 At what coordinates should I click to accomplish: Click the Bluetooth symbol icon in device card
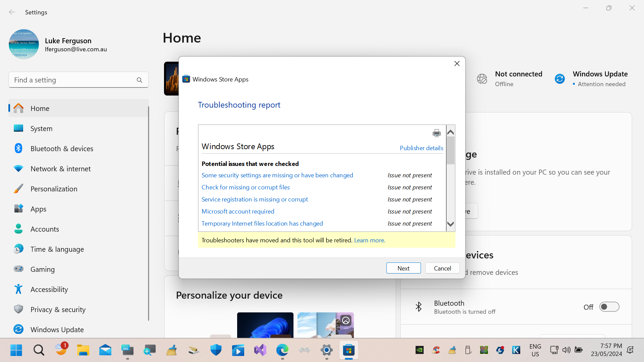pos(418,307)
